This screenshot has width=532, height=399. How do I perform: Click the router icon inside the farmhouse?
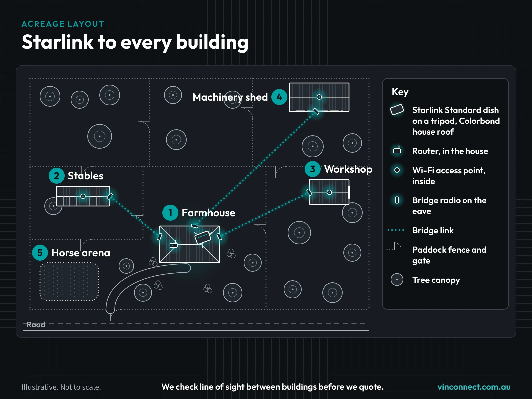click(x=174, y=245)
